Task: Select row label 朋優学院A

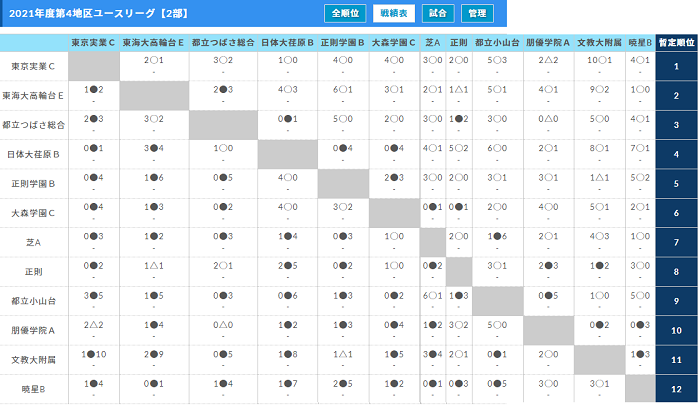Action: [x=33, y=331]
